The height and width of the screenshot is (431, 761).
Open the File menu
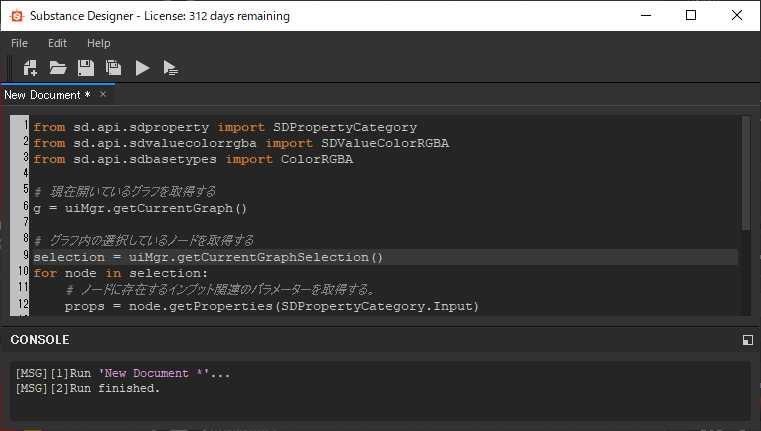19,43
